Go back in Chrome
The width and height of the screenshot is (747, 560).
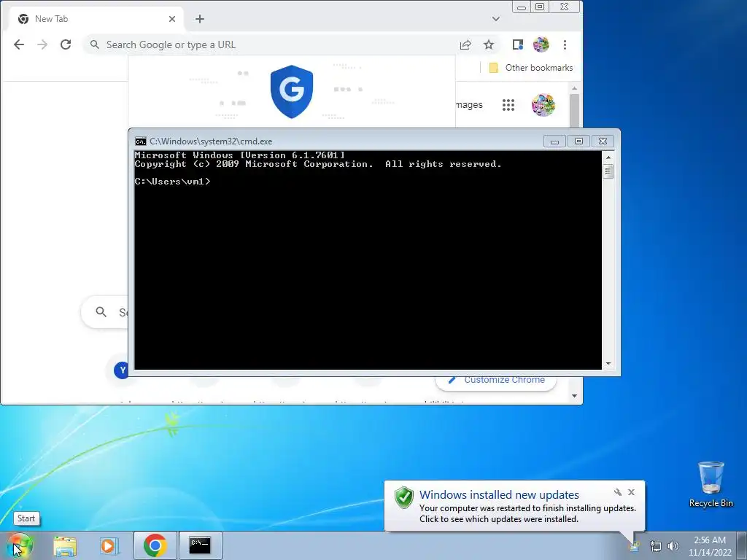(x=18, y=44)
